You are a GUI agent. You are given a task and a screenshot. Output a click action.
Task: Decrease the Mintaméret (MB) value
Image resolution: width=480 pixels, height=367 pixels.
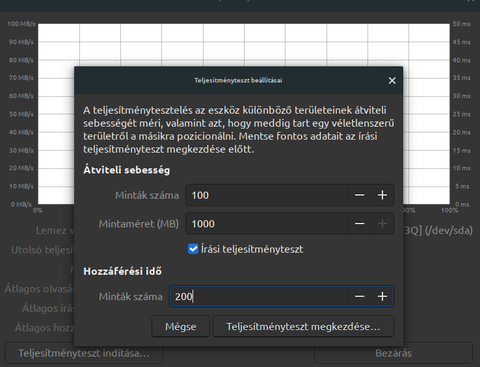point(359,223)
